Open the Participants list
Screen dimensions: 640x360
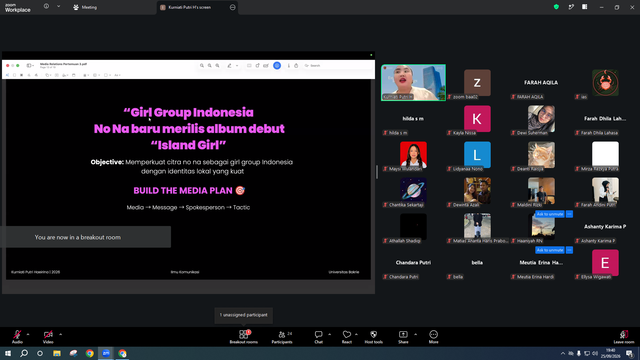[x=282, y=337]
